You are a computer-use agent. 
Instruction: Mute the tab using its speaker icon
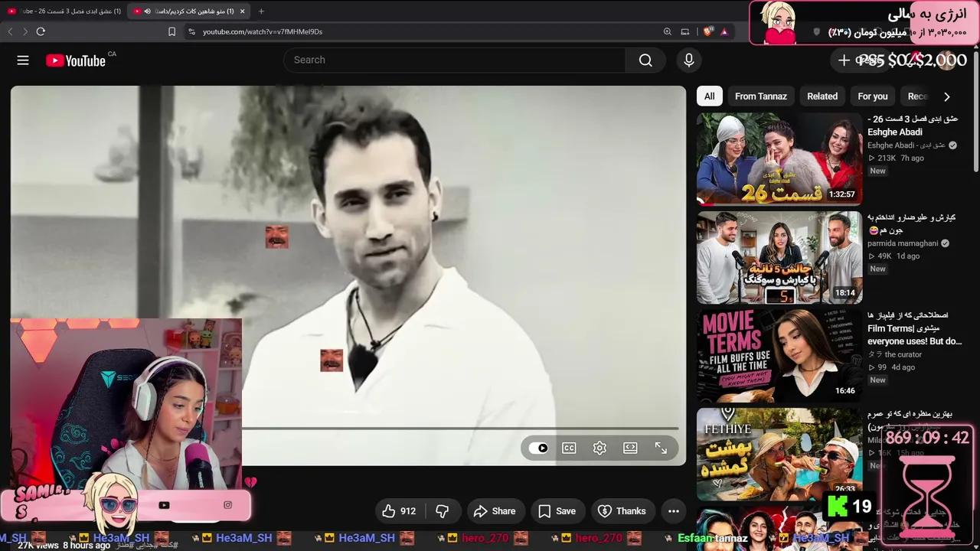pos(146,11)
